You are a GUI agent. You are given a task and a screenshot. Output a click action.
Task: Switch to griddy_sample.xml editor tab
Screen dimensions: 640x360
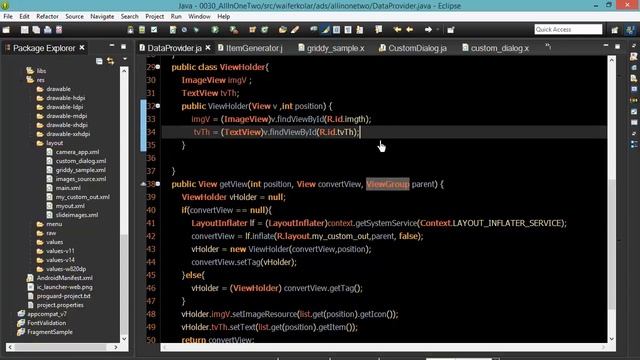(331, 48)
